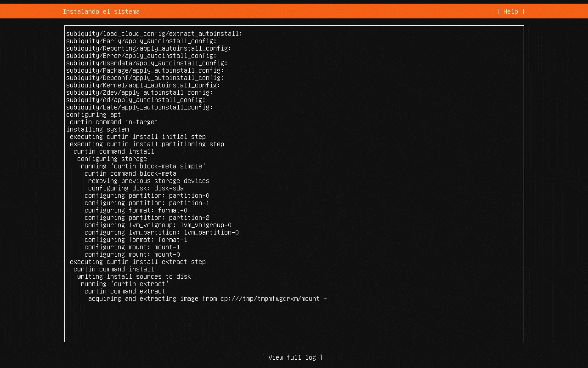Viewport: 588px width, 368px height.
Task: Click 'curtin command extract' line
Action: [x=125, y=291]
